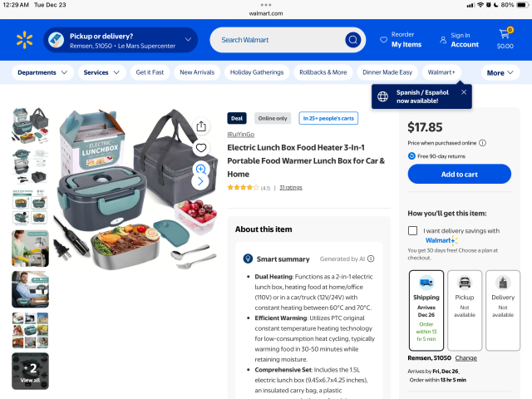Open Rollbacks & More tab
The height and width of the screenshot is (399, 532).
tap(323, 72)
